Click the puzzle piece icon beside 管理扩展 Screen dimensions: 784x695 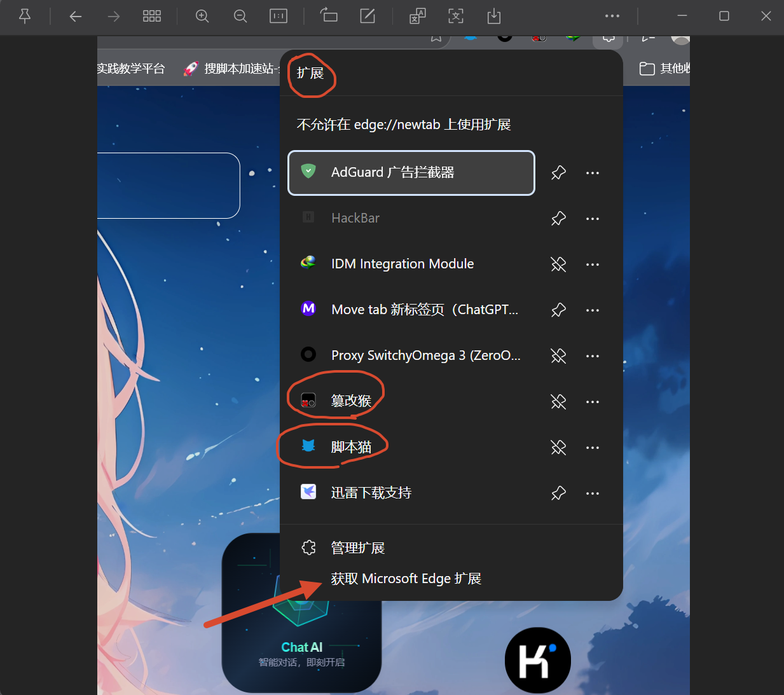pyautogui.click(x=309, y=547)
